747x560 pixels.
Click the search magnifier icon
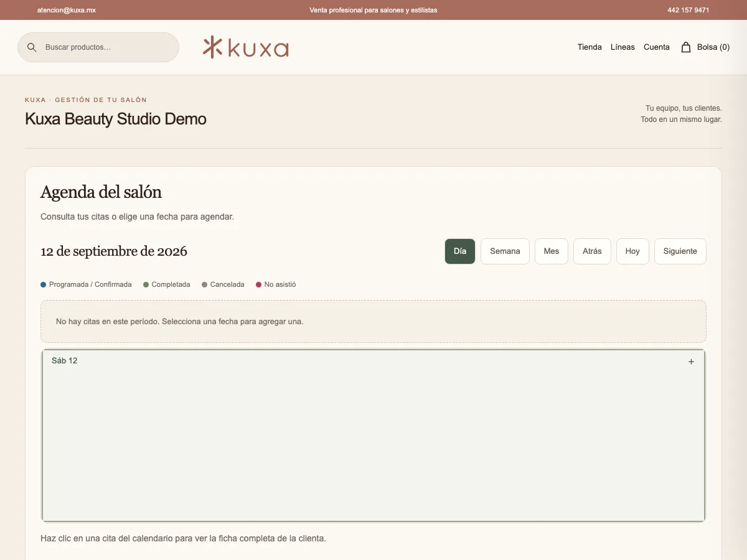tap(32, 47)
